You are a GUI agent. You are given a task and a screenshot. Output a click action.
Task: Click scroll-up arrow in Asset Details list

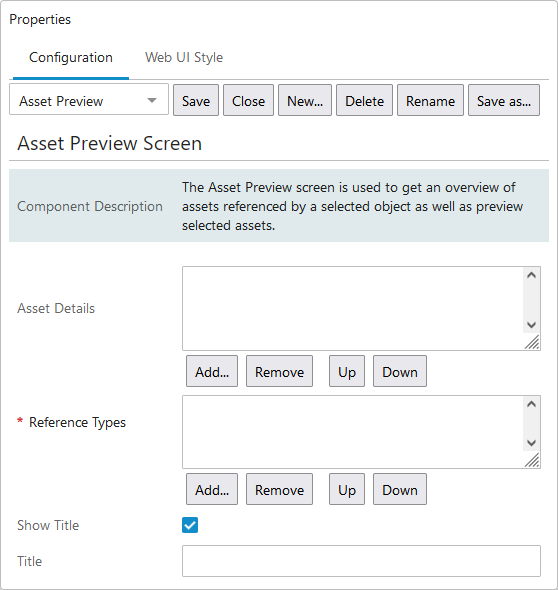[x=531, y=275]
